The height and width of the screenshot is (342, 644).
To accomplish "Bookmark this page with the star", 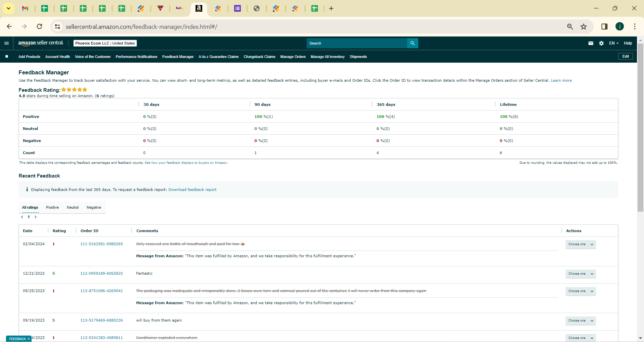I will click(x=584, y=26).
